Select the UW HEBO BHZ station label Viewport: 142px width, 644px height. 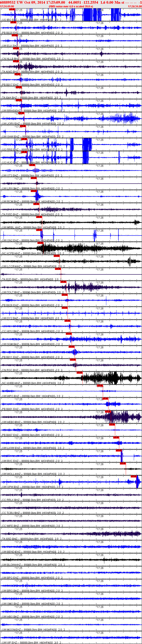click(x=33, y=422)
